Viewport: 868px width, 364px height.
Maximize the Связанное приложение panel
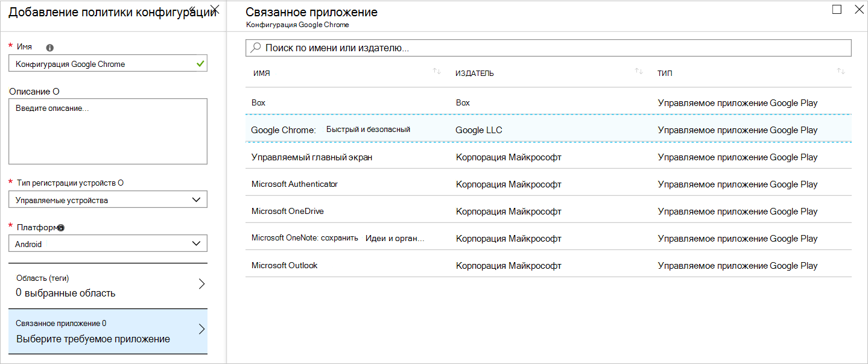pos(837,9)
